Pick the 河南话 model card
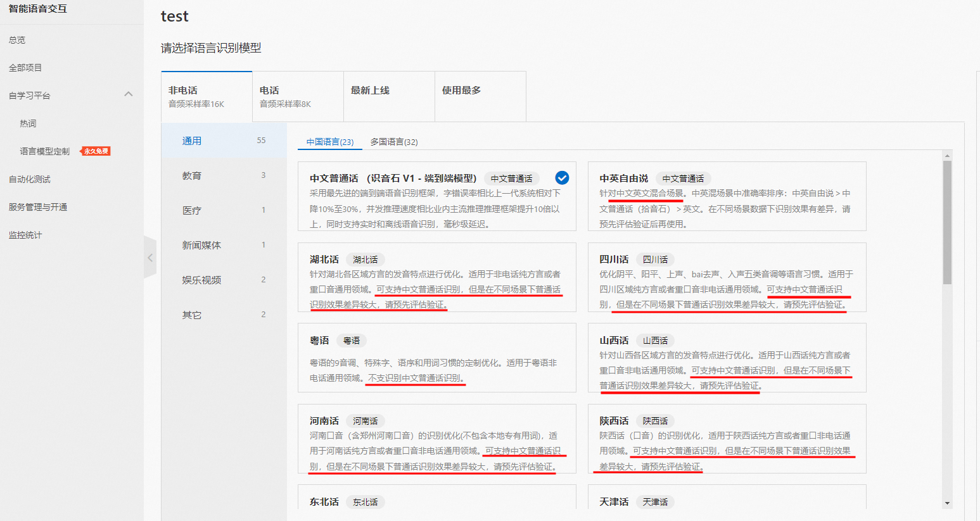This screenshot has height=521, width=980. coord(437,439)
